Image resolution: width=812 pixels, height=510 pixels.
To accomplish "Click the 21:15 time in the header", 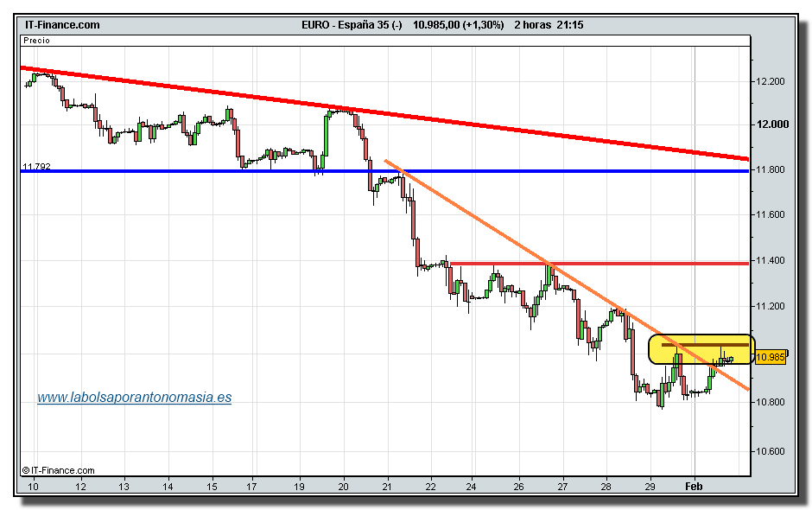I will pos(570,25).
